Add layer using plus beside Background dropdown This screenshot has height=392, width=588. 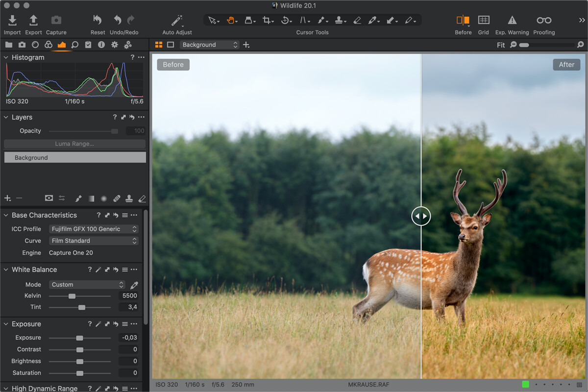[x=246, y=45]
